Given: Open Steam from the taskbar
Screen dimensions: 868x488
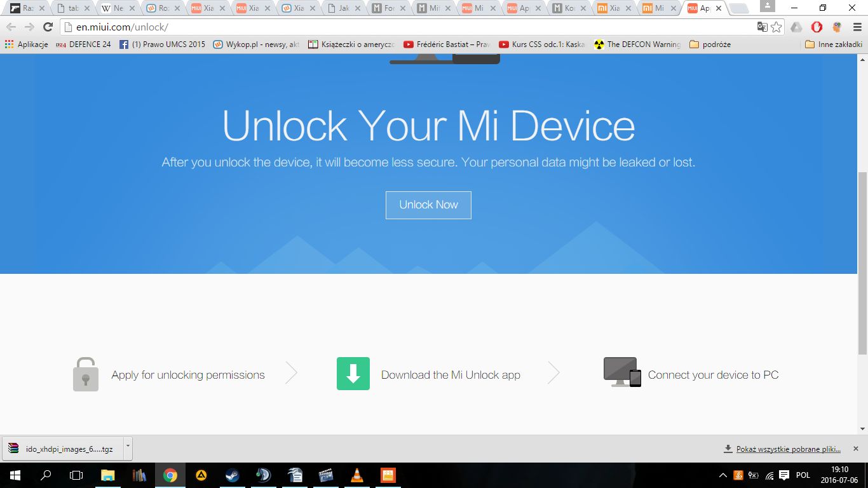Looking at the screenshot, I should [232, 475].
